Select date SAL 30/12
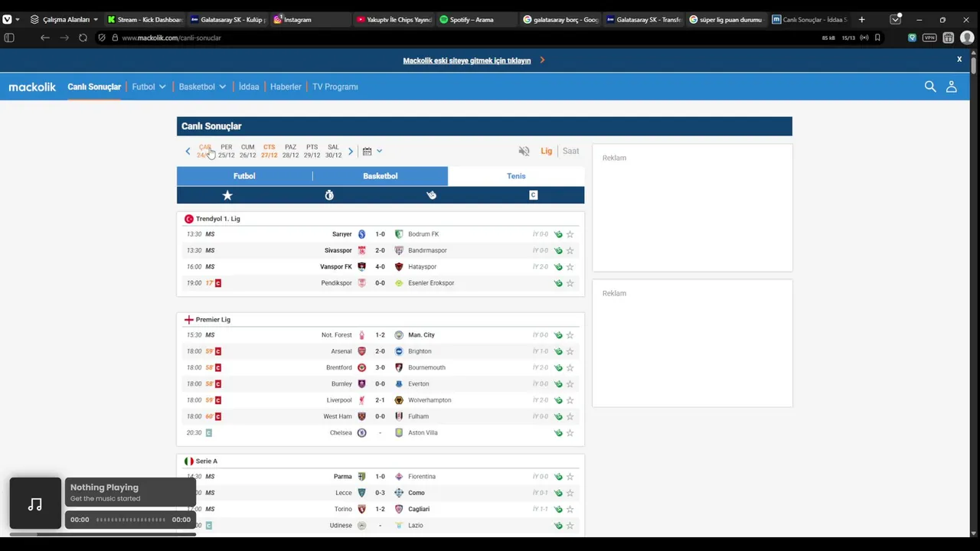 (333, 151)
